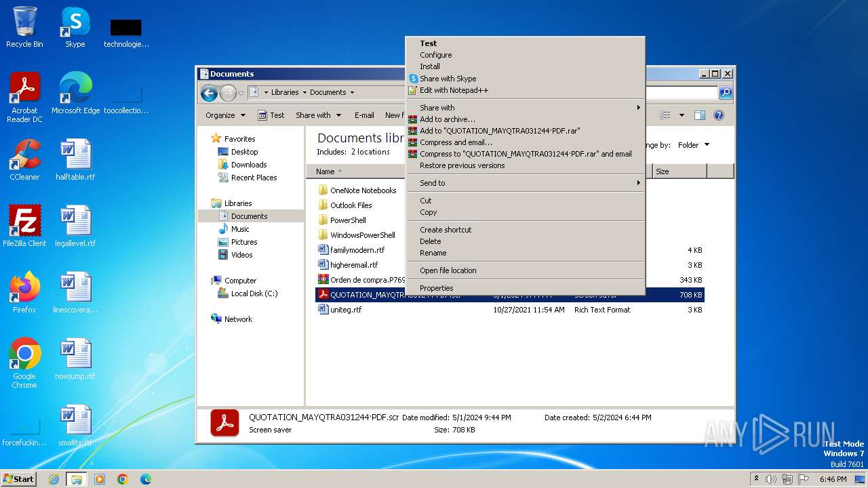Viewport: 868px width, 488px height.
Task: Click the Test toolbar button
Action: [x=271, y=115]
